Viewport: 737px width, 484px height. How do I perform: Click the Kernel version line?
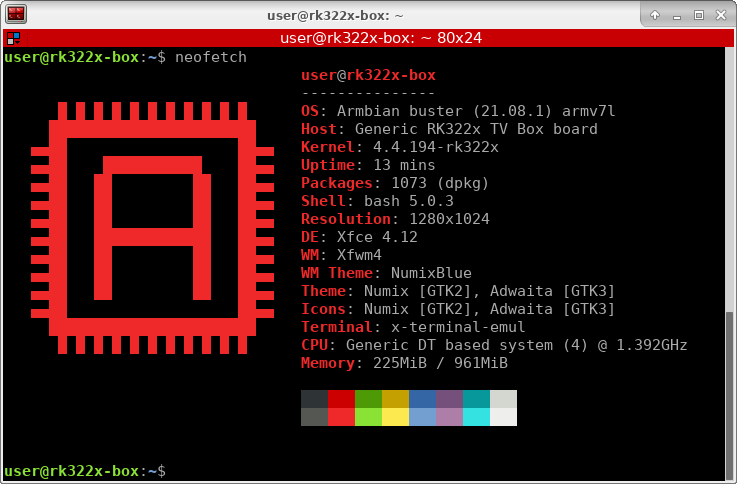399,147
